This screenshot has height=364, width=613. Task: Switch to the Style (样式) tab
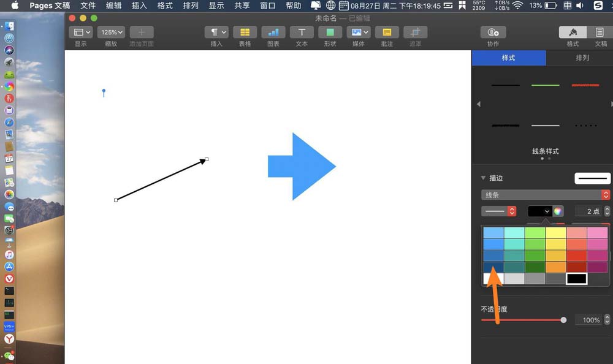(509, 58)
